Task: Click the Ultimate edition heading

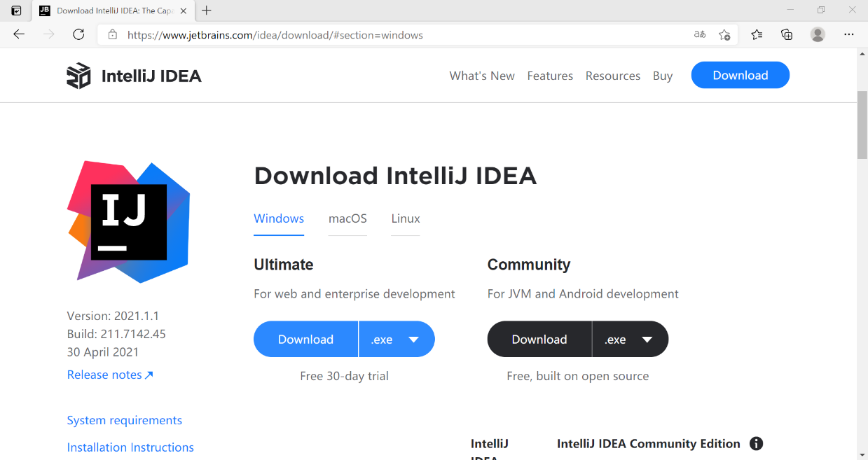Action: click(x=284, y=265)
